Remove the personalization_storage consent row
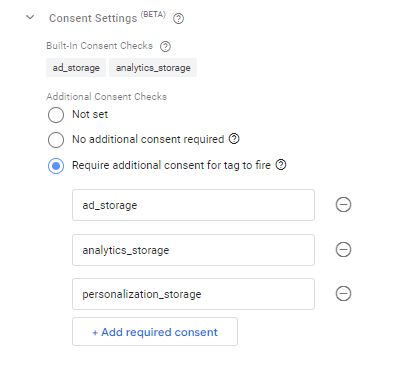The height and width of the screenshot is (368, 412). coord(343,294)
